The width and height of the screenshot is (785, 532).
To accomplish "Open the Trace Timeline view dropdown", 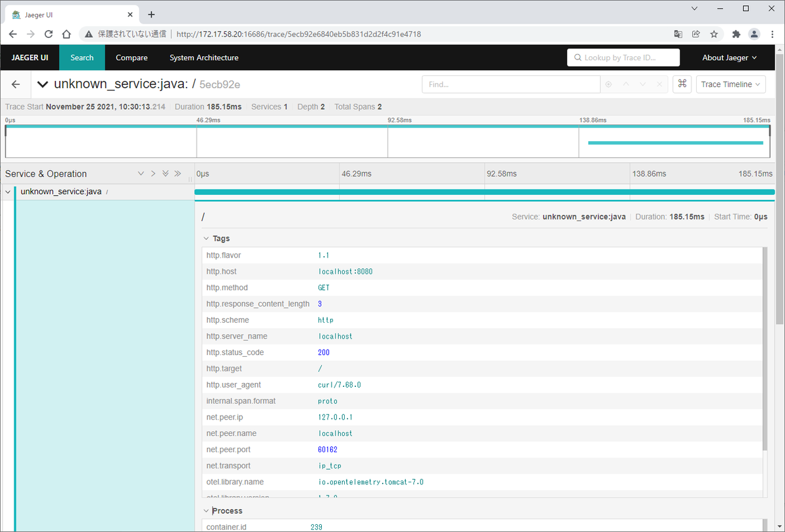I will 731,84.
